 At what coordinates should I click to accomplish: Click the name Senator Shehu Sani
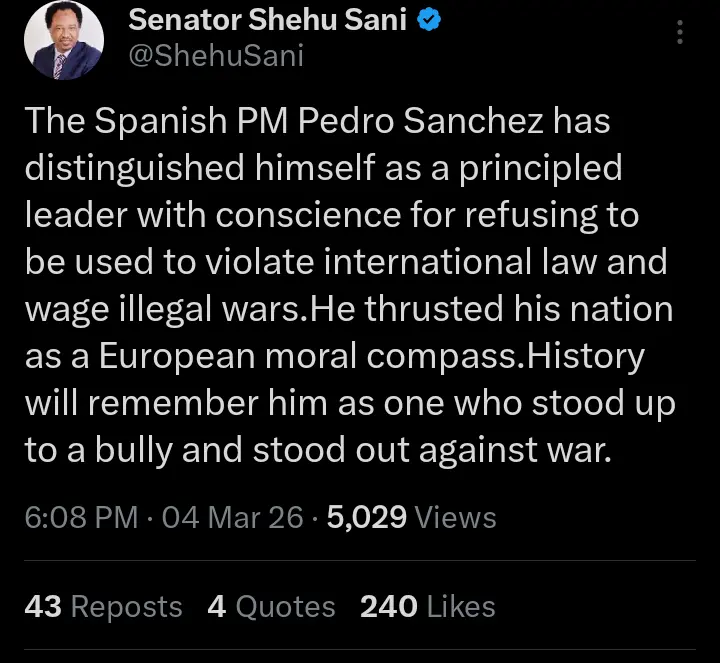pyautogui.click(x=270, y=18)
